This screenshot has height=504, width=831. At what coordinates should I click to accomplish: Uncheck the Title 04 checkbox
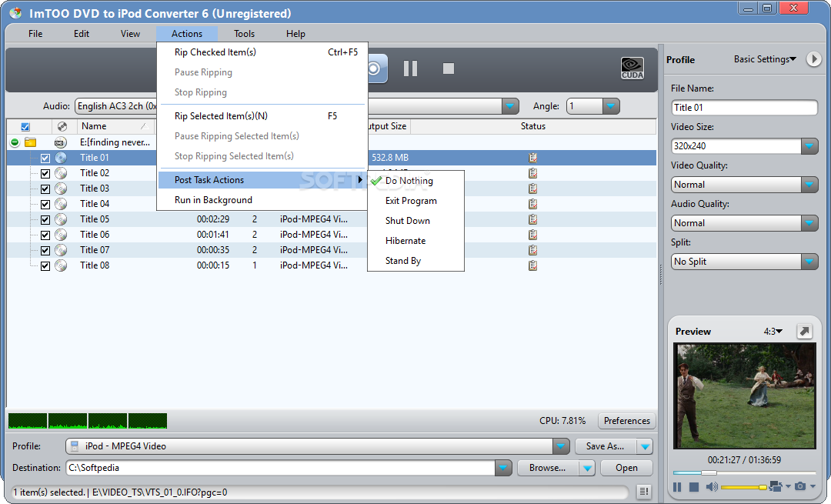click(45, 204)
